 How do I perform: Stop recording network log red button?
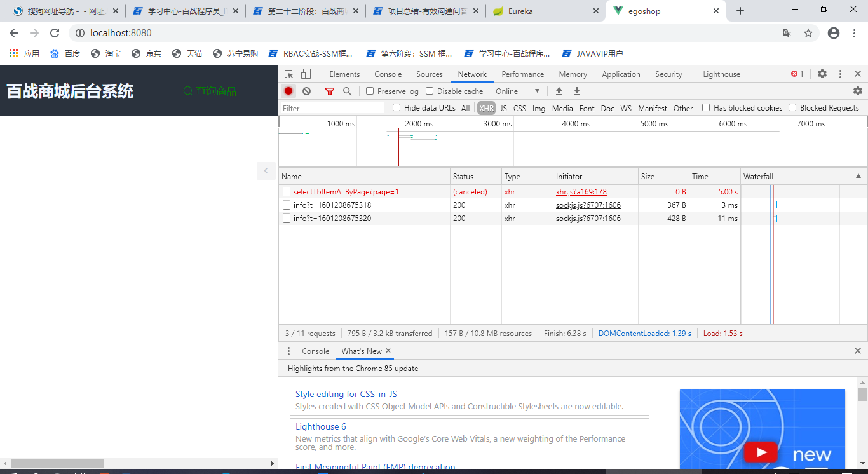[288, 91]
